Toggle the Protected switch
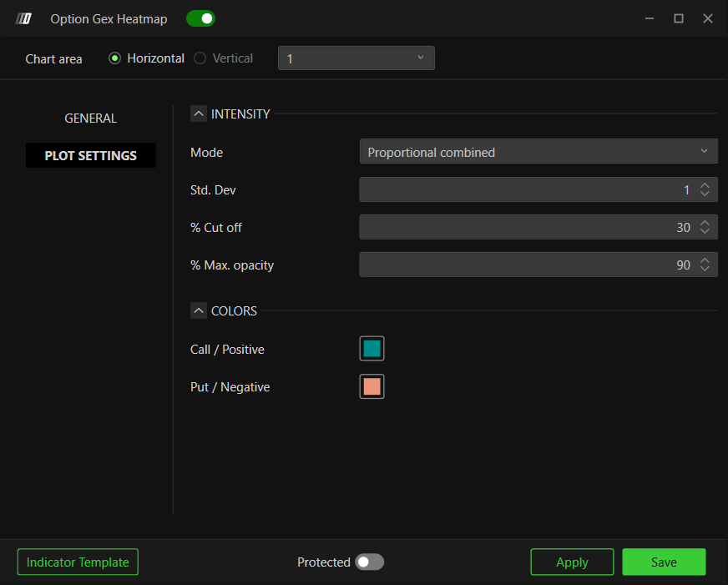728x585 pixels. pos(370,562)
